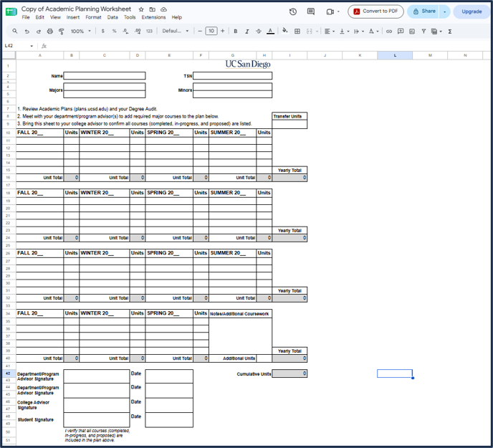Open the comments panel icon
Image resolution: width=493 pixels, height=448 pixels.
(x=311, y=11)
